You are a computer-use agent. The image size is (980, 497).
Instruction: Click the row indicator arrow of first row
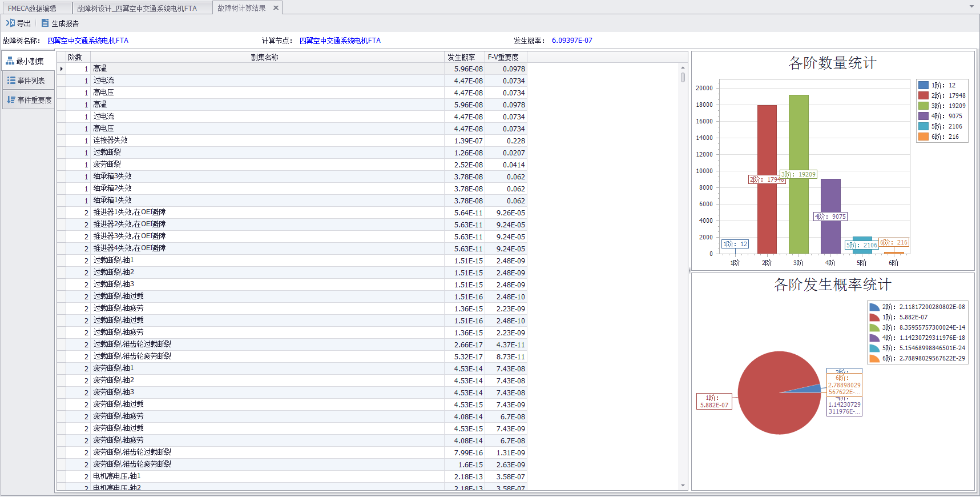click(61, 69)
